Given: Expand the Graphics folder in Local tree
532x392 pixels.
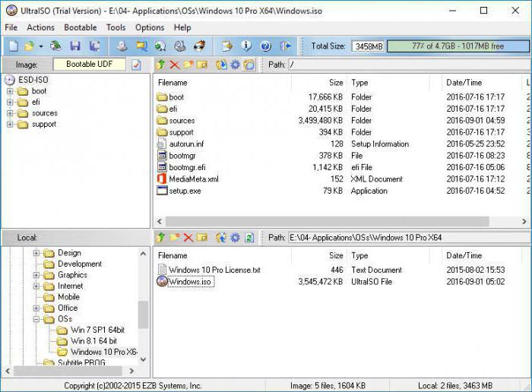Looking at the screenshot, I should (36, 275).
